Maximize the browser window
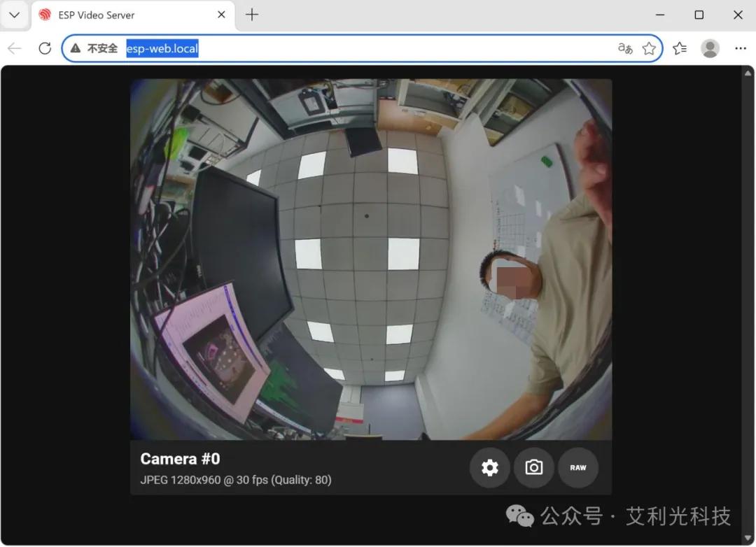756x547 pixels. click(699, 15)
